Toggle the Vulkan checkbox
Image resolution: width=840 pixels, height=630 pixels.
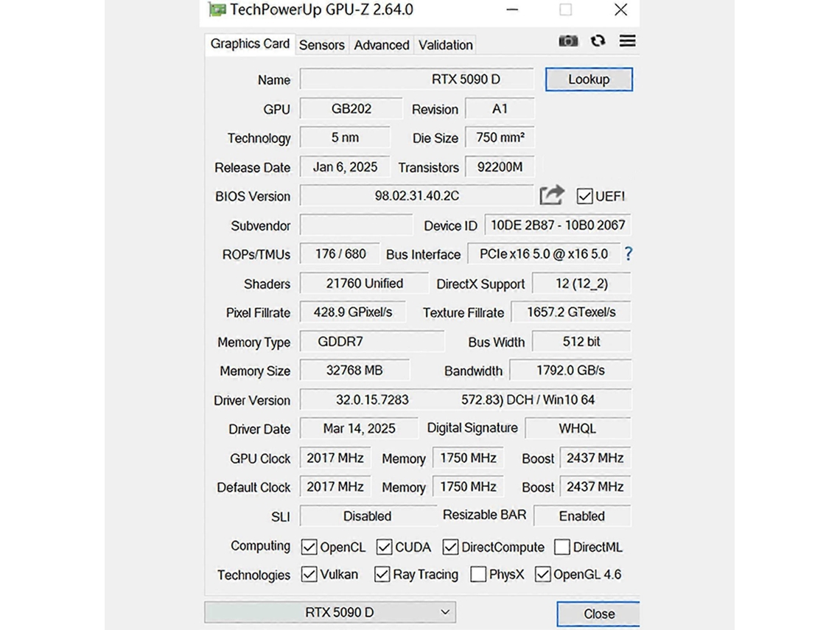tap(309, 574)
